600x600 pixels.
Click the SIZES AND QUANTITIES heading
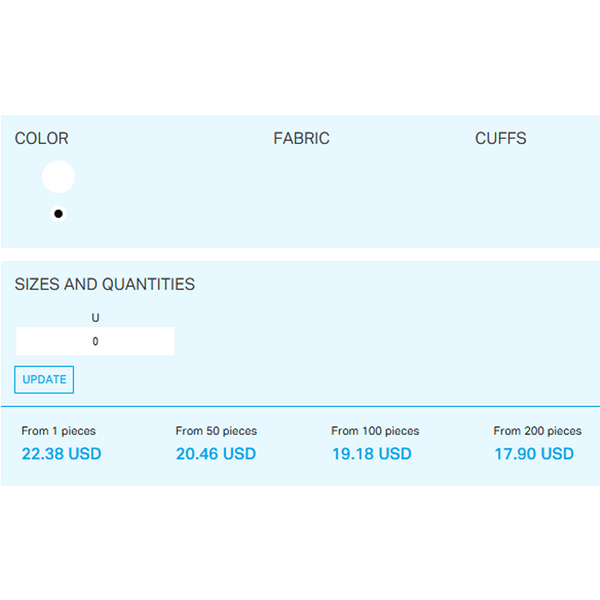tap(105, 284)
